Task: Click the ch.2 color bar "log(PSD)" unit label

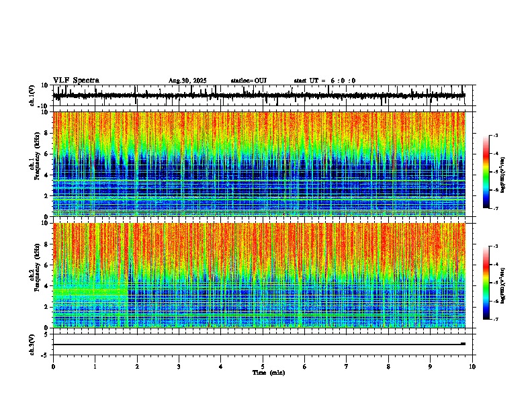Action: [503, 285]
